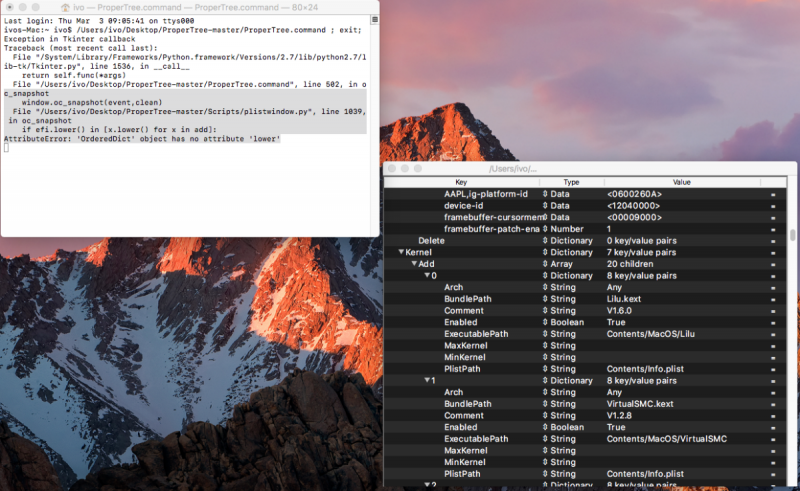The height and width of the screenshot is (491, 800).
Task: Collapse the Add array node
Action: (415, 264)
